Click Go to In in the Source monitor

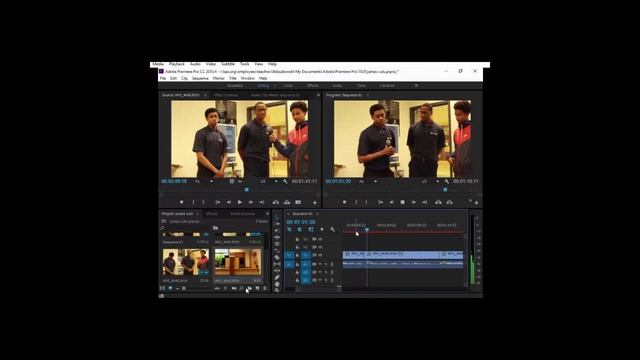click(x=218, y=202)
